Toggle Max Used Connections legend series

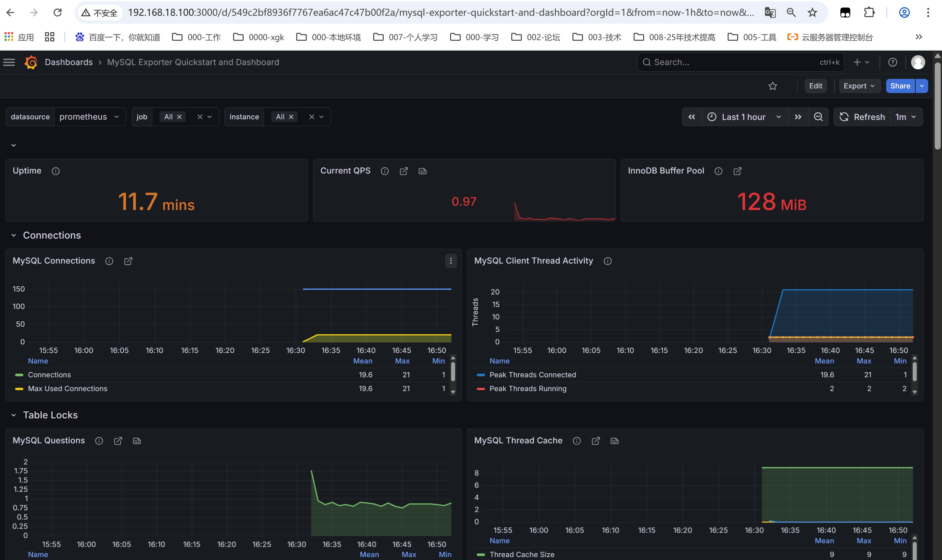(x=67, y=389)
